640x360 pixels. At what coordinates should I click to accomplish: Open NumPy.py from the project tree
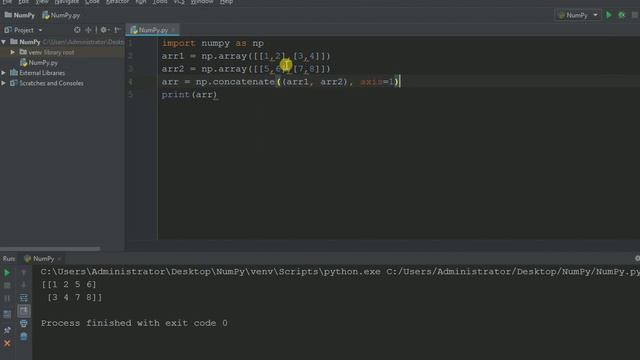[39, 63]
